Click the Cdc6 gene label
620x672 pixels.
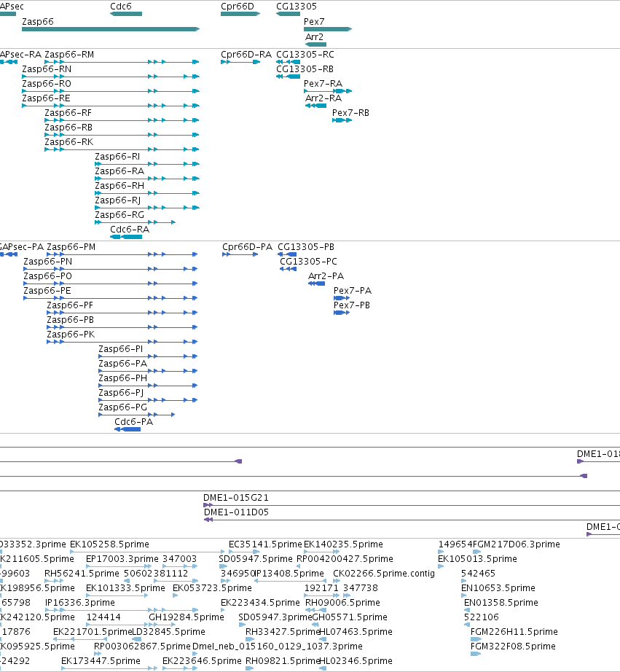click(x=121, y=7)
